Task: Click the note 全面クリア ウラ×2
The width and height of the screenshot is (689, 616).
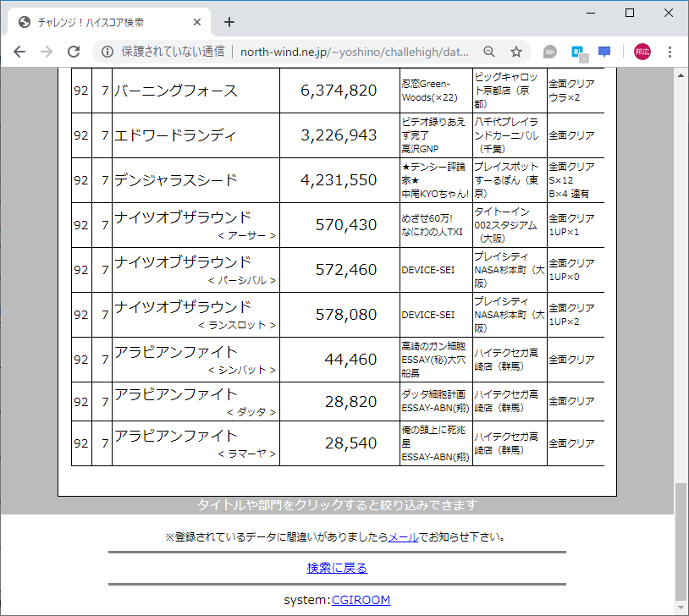Action: [571, 91]
